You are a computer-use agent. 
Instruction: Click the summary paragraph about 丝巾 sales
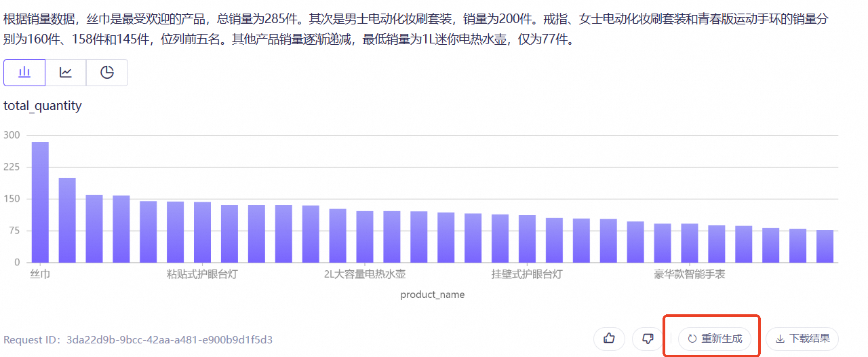tap(416, 29)
